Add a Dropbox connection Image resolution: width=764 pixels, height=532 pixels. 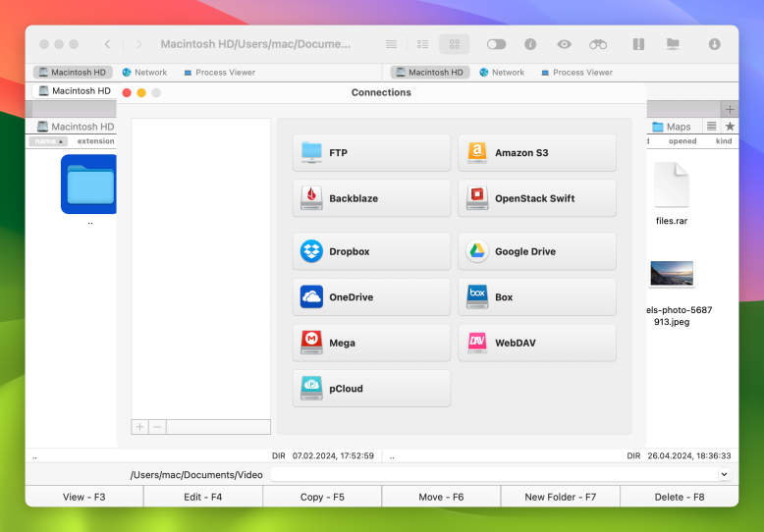(371, 251)
